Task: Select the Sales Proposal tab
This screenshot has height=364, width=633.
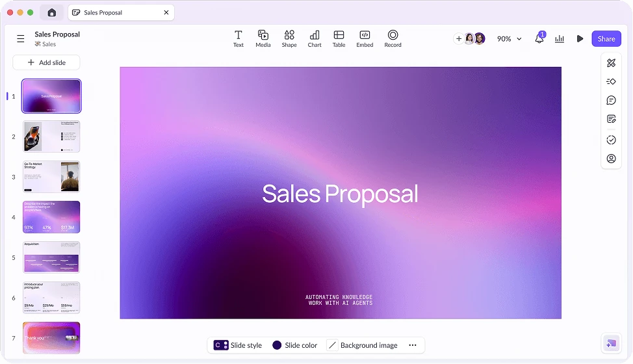Action: [121, 12]
